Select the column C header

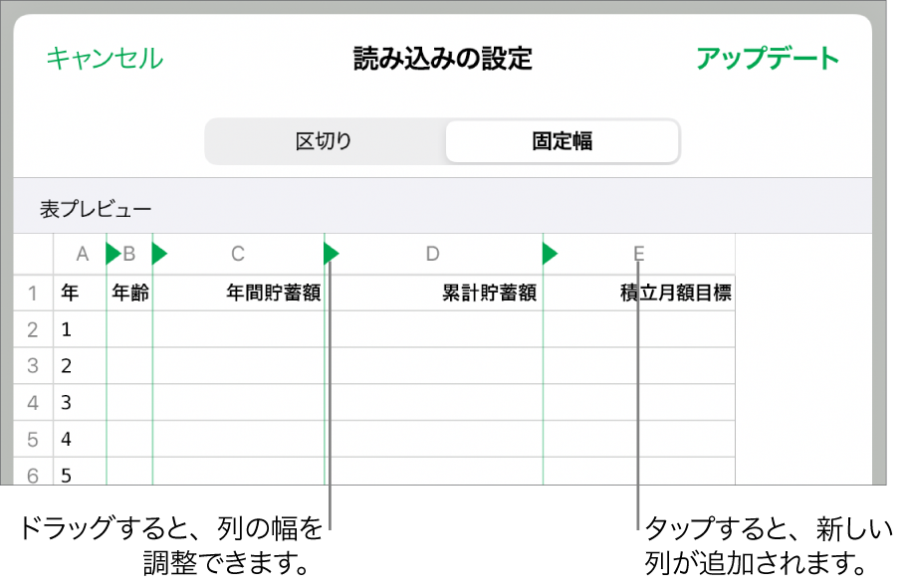pos(239,254)
